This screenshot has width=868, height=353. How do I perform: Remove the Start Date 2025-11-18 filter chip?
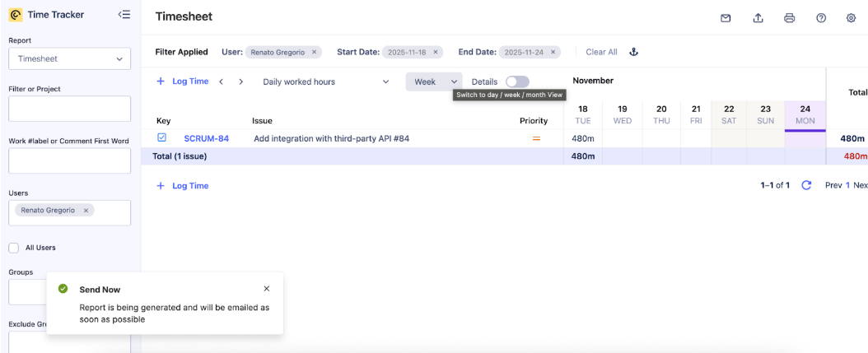(435, 52)
